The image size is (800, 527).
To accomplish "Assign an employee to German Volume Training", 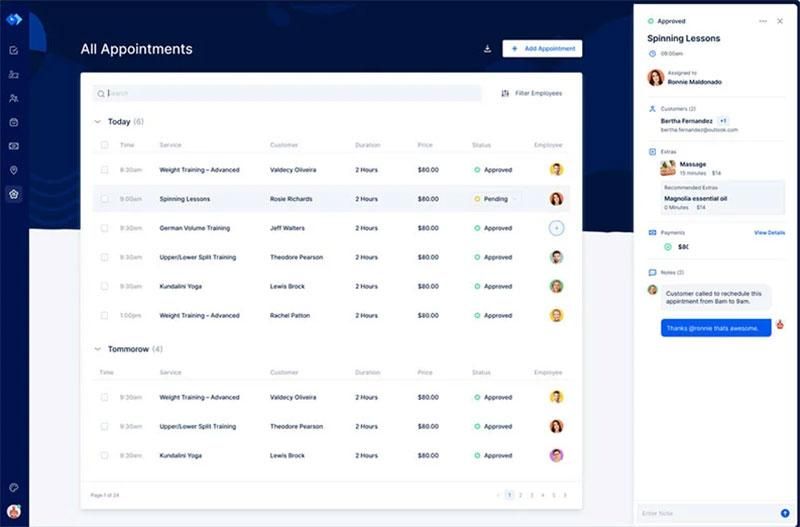I will point(556,228).
